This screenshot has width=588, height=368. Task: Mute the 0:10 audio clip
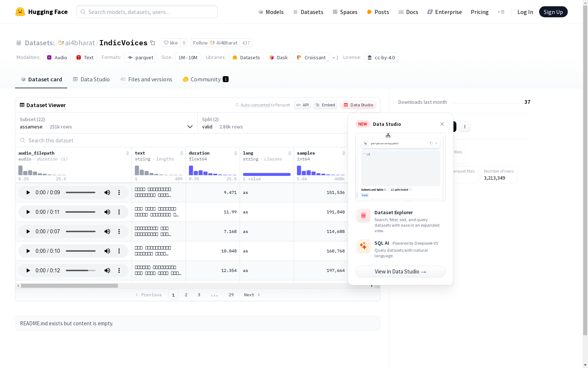(x=107, y=251)
